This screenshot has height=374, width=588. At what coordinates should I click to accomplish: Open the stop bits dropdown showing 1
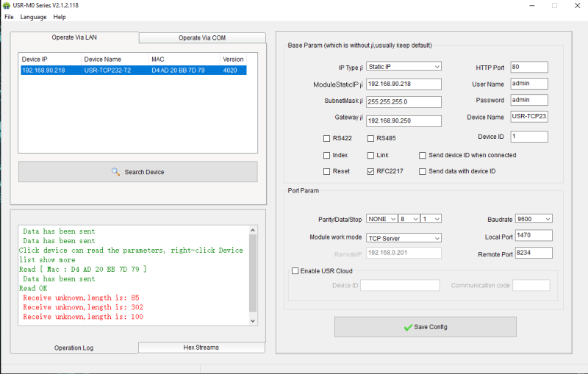(431, 219)
